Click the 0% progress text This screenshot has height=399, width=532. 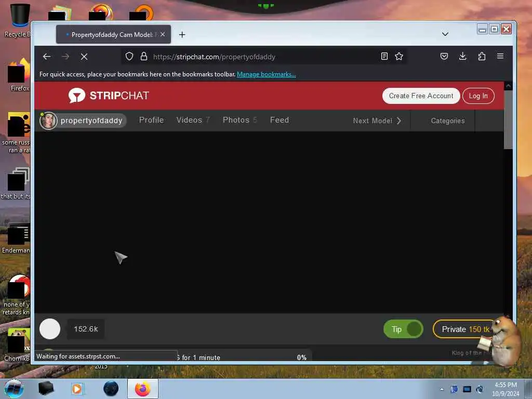click(302, 357)
